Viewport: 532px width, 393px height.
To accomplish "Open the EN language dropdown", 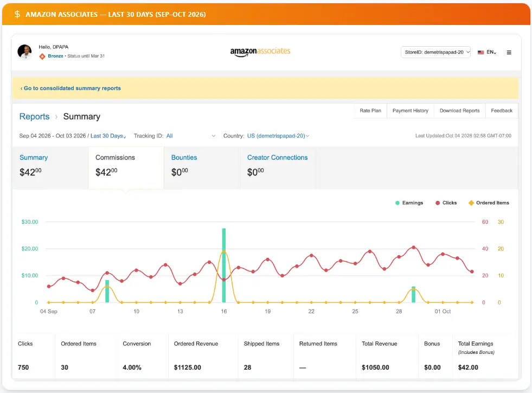I will [491, 52].
